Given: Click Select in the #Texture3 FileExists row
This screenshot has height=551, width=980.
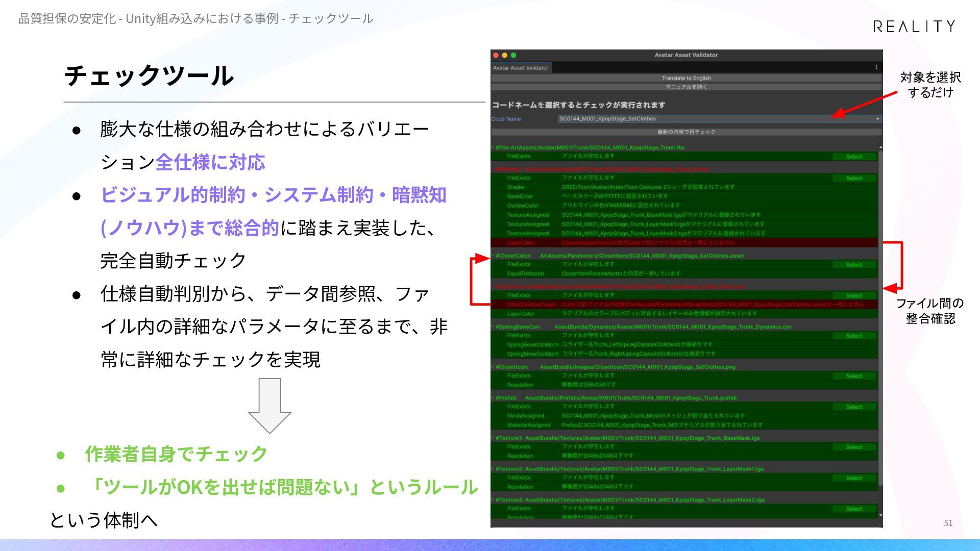Looking at the screenshot, I should click(x=854, y=509).
